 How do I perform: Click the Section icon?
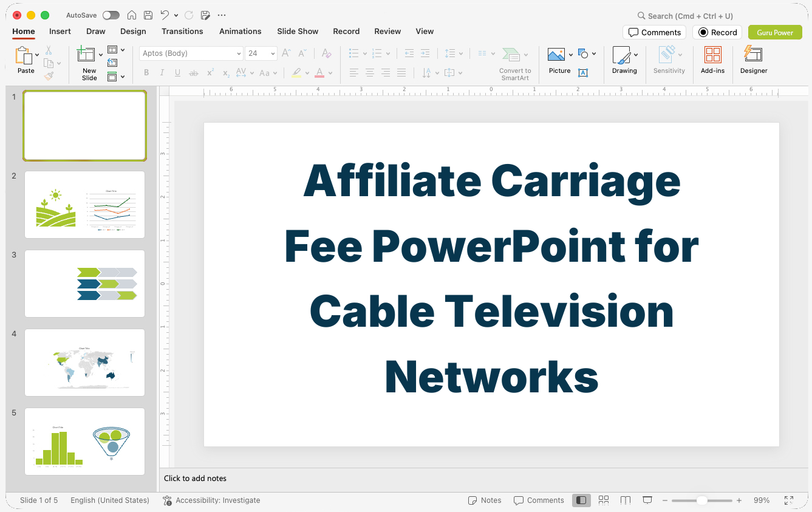(x=112, y=77)
